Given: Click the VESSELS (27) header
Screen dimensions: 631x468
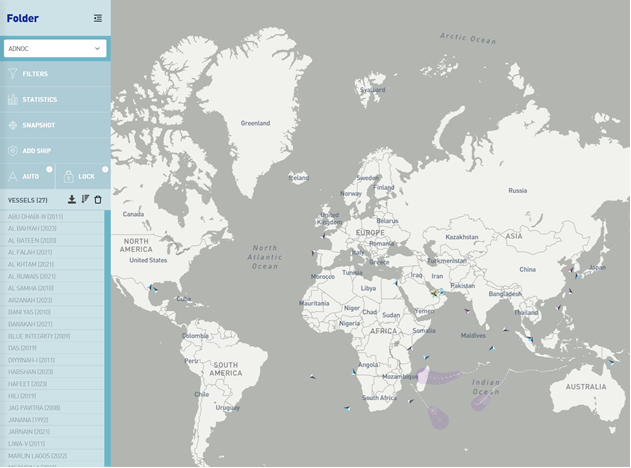Looking at the screenshot, I should (x=28, y=200).
